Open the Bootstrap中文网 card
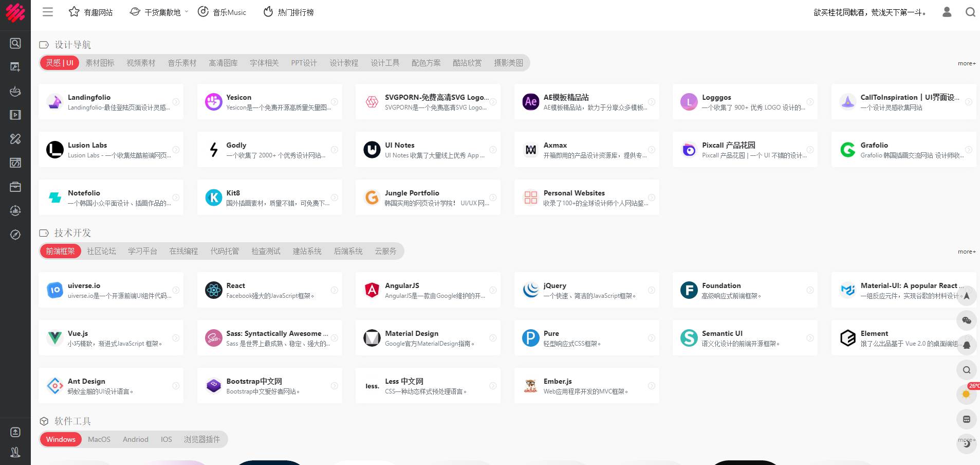980x465 pixels. click(x=269, y=386)
